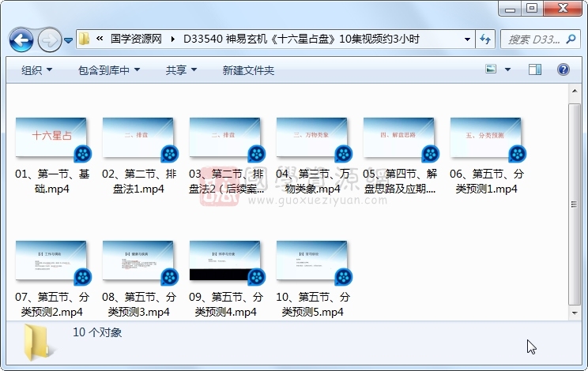Select thumbnail of 06、第五节、分类预测1.mp4
The height and width of the screenshot is (371, 588).
(486, 137)
